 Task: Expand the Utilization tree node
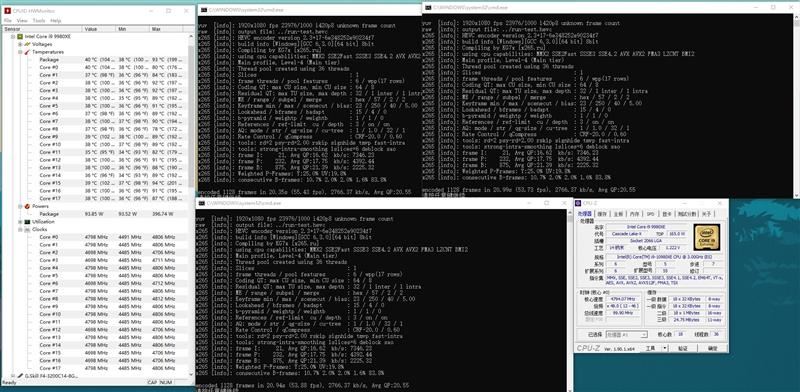[x=20, y=222]
